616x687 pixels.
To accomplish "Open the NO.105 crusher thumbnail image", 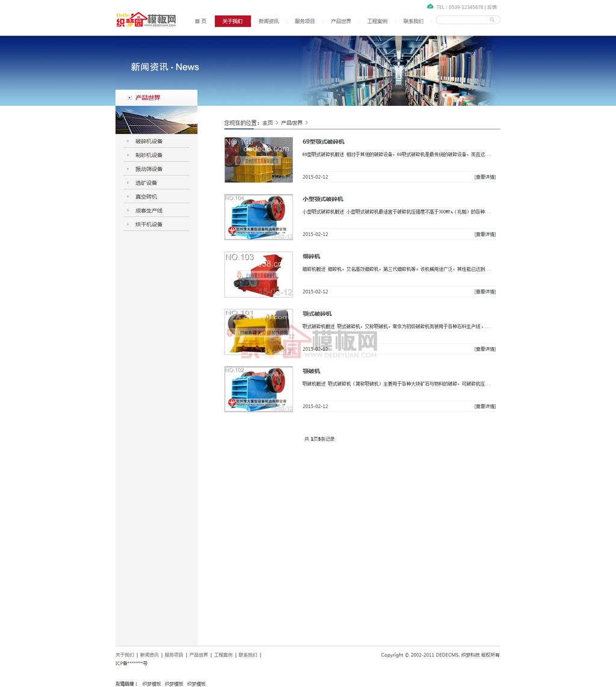I will [259, 160].
